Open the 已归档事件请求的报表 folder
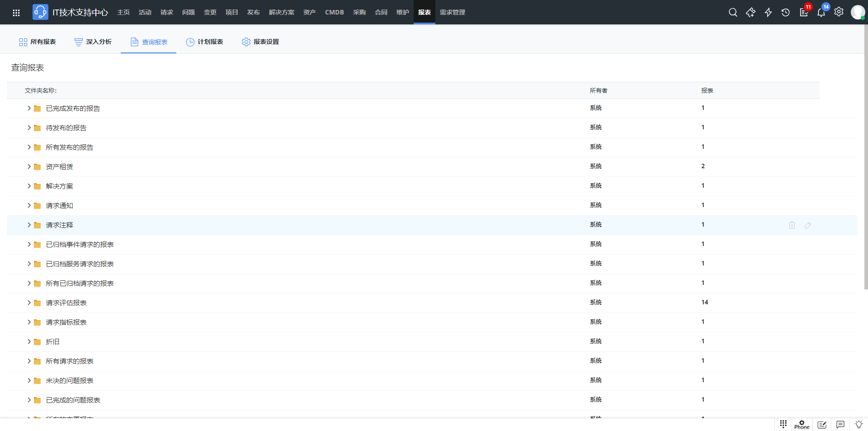This screenshot has height=431, width=868. (x=80, y=245)
